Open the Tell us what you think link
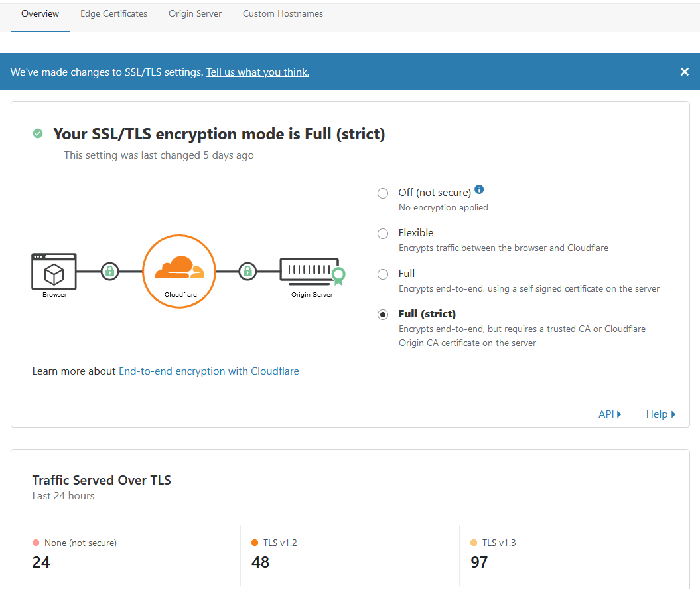 coord(257,72)
